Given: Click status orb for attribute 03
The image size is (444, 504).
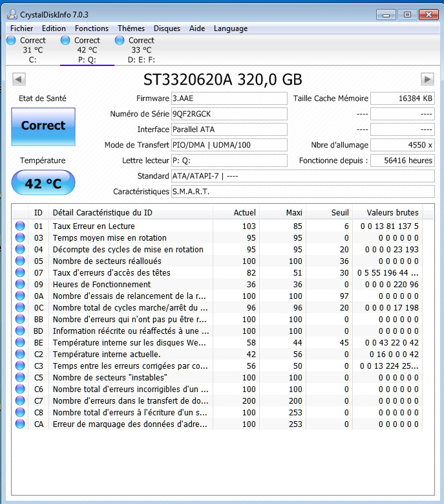Looking at the screenshot, I should click(20, 237).
